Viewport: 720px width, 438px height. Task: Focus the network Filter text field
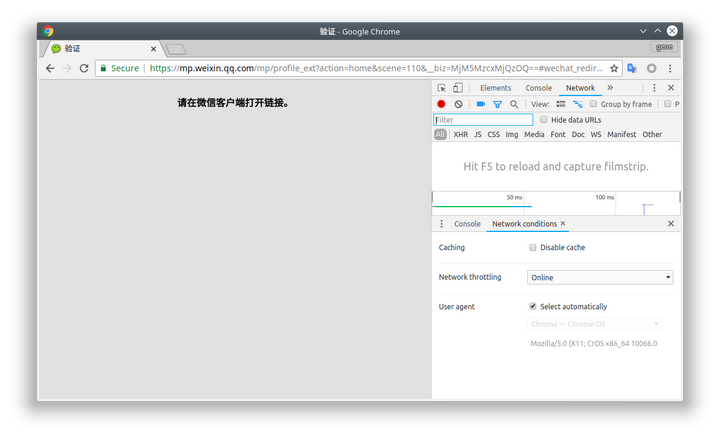click(483, 120)
